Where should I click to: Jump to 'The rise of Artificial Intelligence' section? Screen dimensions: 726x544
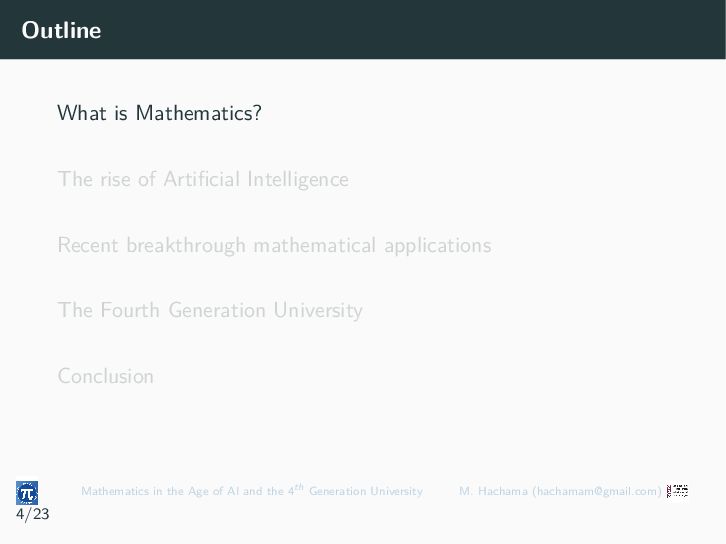coord(203,179)
